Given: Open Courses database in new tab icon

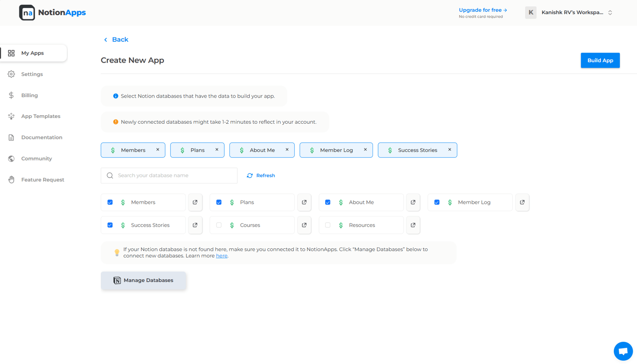Looking at the screenshot, I should [304, 225].
